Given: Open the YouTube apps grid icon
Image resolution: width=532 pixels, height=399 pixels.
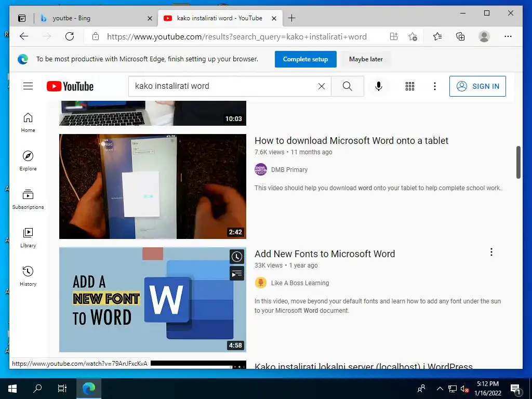Looking at the screenshot, I should [x=410, y=86].
